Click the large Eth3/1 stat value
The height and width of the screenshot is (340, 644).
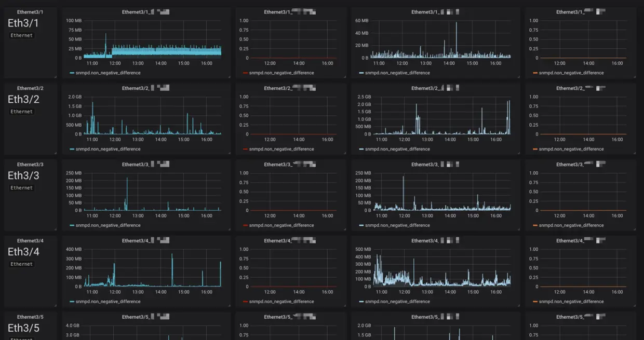pyautogui.click(x=23, y=23)
